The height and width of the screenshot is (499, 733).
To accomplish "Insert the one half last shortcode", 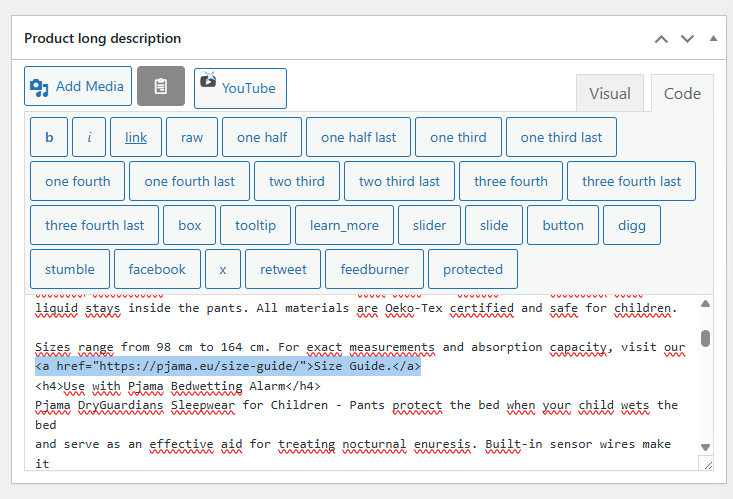I will click(359, 137).
